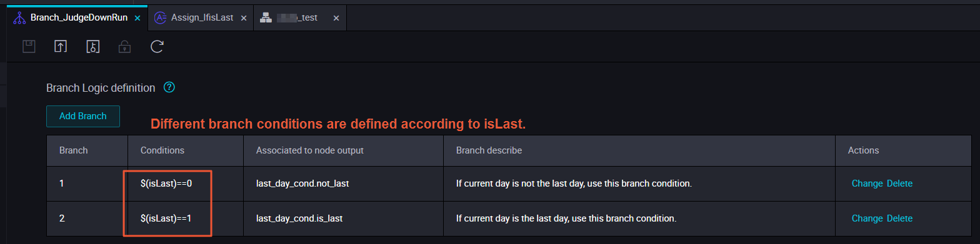980x244 pixels.
Task: Click Change for branch 2
Action: click(867, 218)
